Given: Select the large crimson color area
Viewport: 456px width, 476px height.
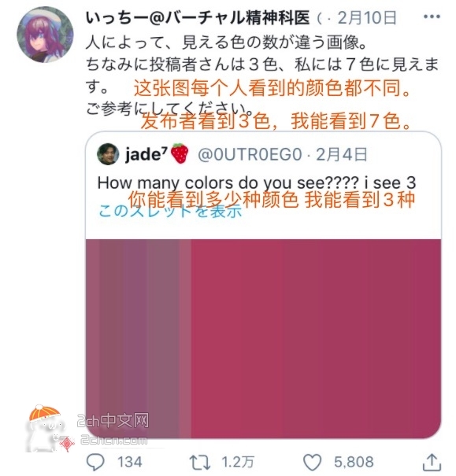Looking at the screenshot, I should tap(316, 338).
